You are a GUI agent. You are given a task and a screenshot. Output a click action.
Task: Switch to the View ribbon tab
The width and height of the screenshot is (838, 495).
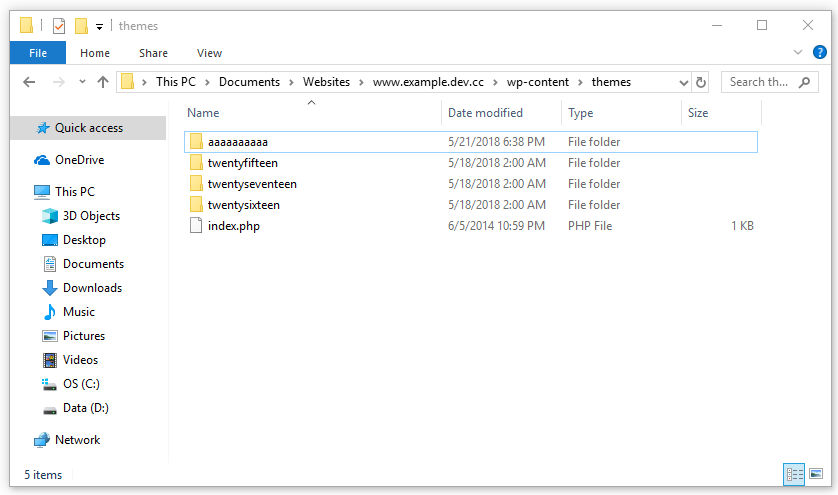[x=209, y=53]
